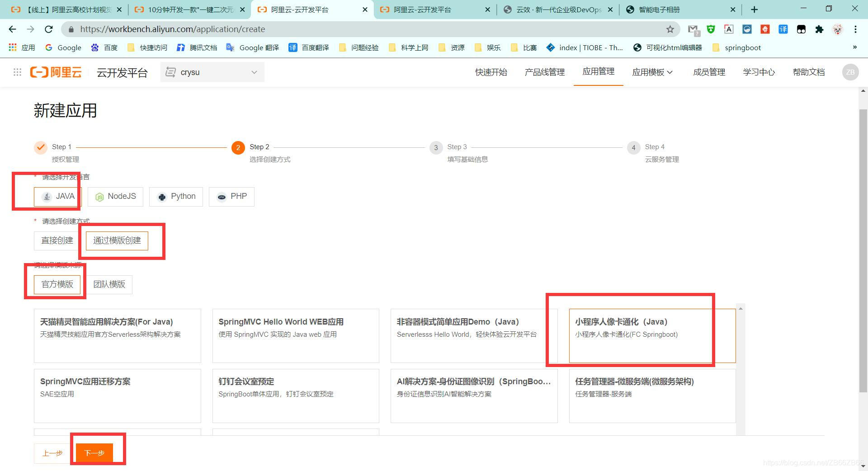Switch to the 云效·新一代企业级DevOps tab
The width and height of the screenshot is (868, 471).
click(x=558, y=9)
